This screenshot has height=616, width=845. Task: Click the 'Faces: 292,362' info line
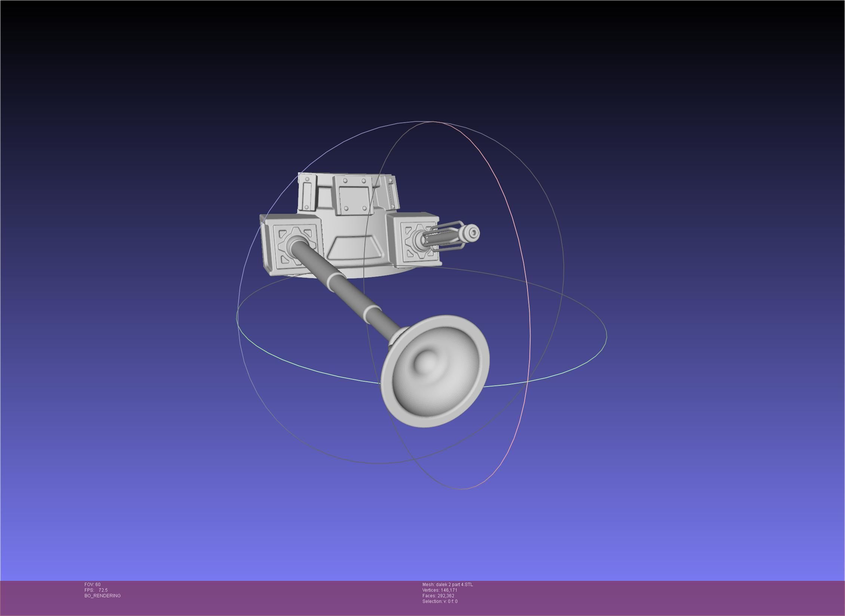pyautogui.click(x=438, y=596)
